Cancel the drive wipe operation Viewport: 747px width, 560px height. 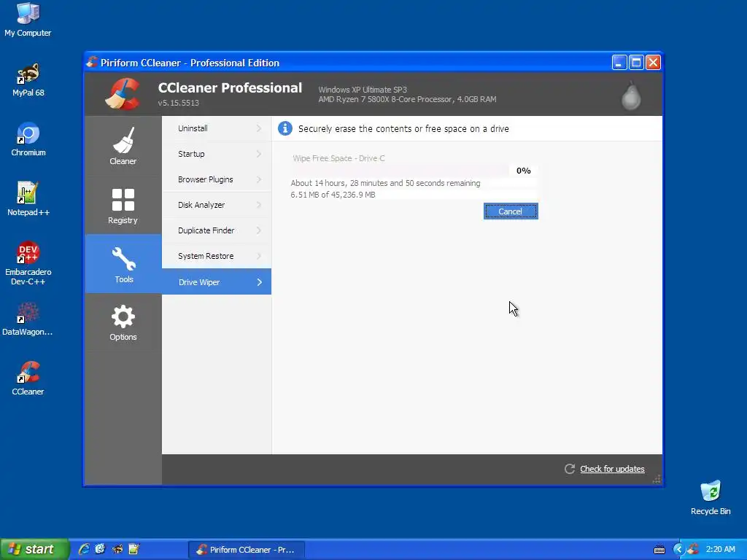(511, 211)
